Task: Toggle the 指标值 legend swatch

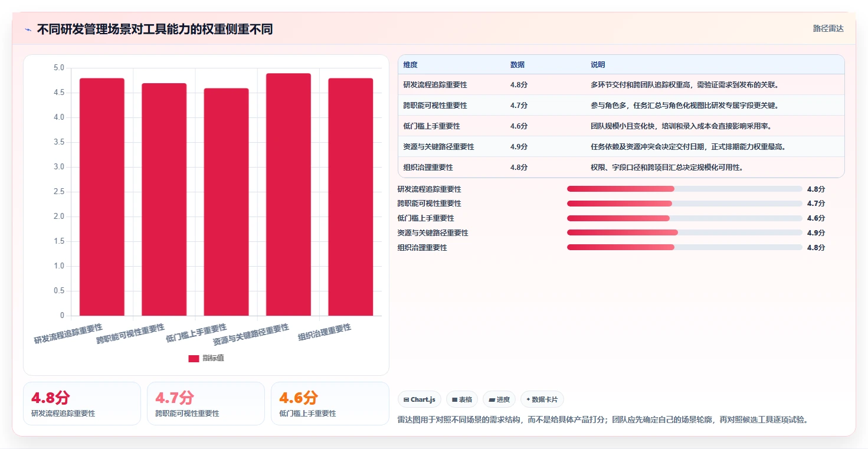Action: pyautogui.click(x=194, y=358)
